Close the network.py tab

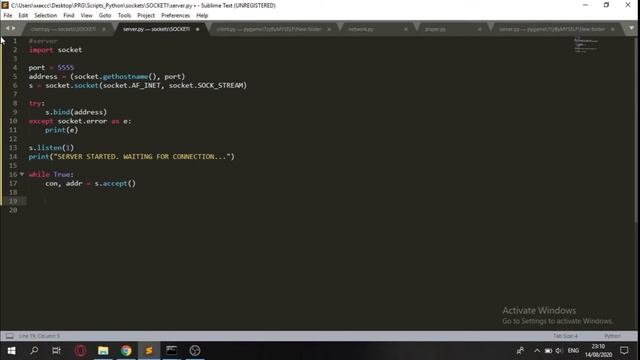tap(406, 29)
